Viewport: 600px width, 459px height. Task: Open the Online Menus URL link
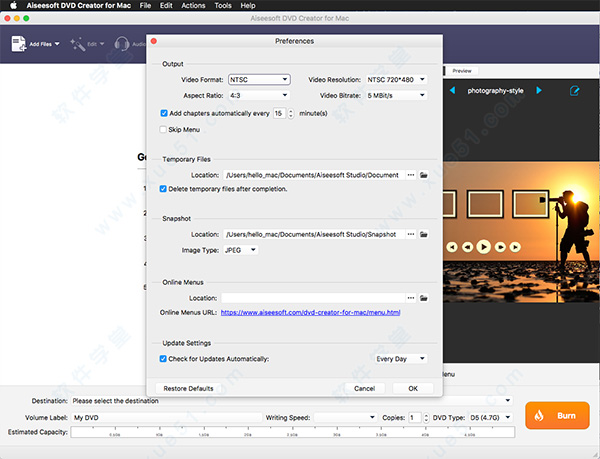310,312
